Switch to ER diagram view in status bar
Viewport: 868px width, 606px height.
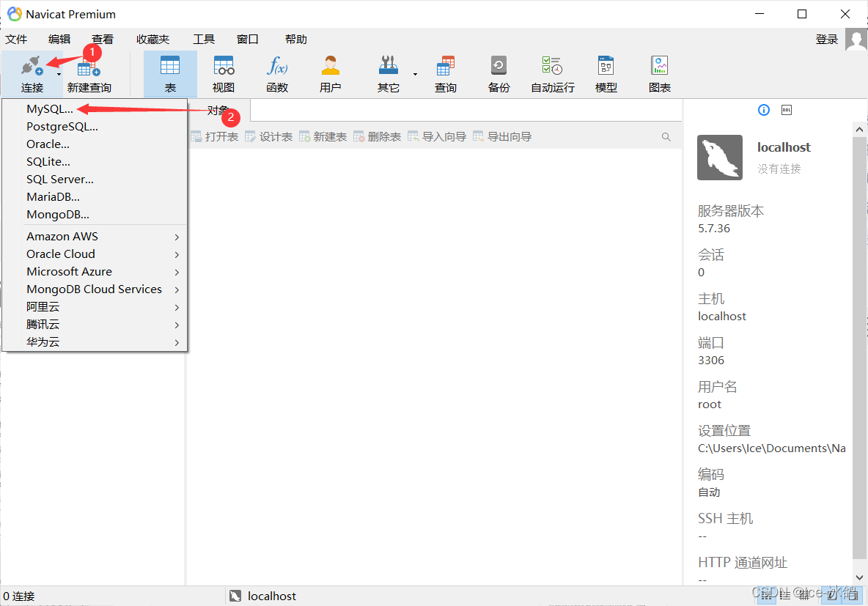(x=803, y=596)
